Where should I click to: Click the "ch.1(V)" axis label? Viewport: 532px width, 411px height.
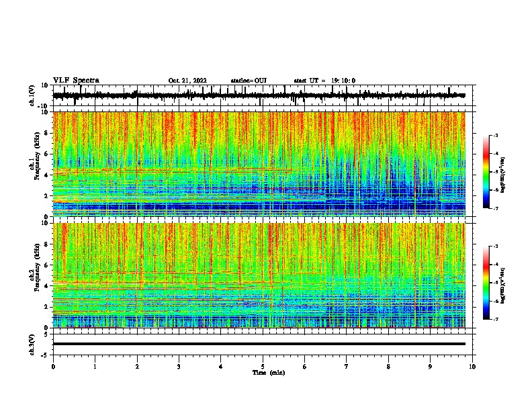coord(32,95)
